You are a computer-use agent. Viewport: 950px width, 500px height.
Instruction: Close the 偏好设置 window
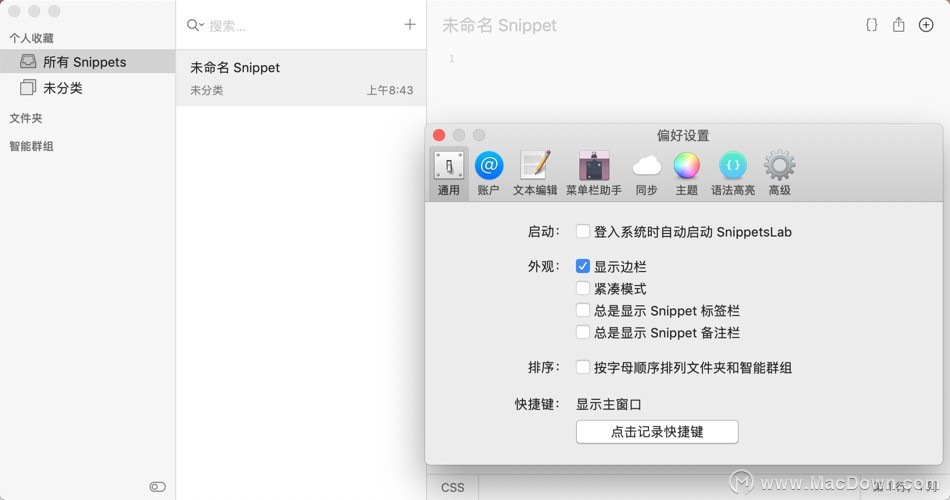439,135
